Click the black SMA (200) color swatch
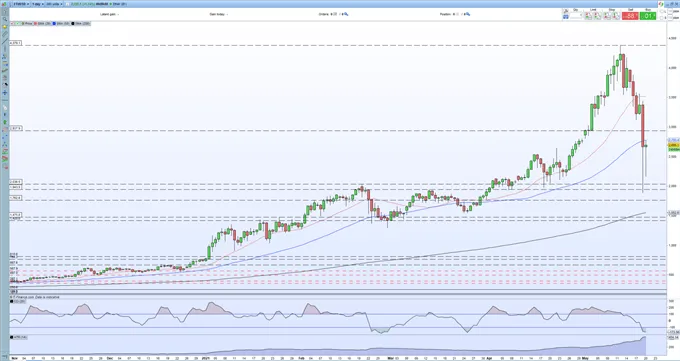The image size is (680, 361). pyautogui.click(x=72, y=23)
